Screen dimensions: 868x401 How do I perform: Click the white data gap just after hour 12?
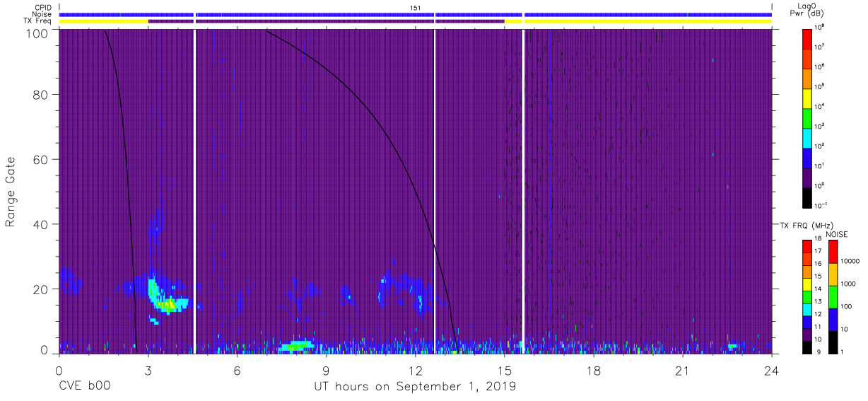pos(435,191)
